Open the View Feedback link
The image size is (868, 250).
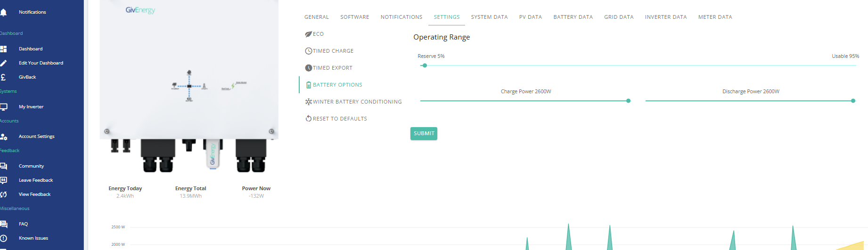click(34, 194)
